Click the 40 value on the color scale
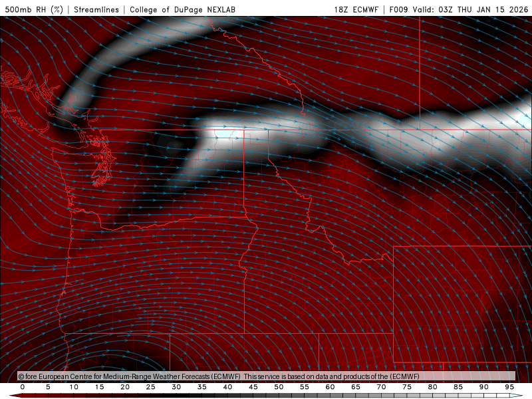Image resolution: width=532 pixels, height=399 pixels. [x=227, y=387]
